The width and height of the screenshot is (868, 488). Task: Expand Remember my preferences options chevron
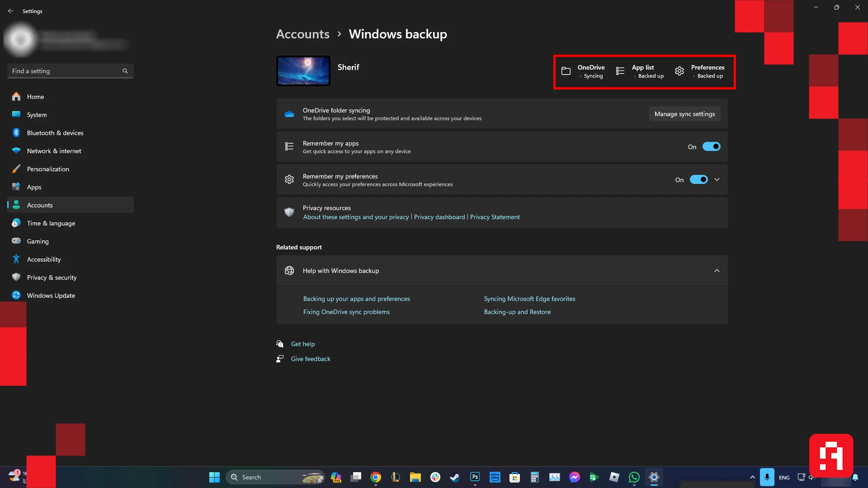click(x=717, y=180)
